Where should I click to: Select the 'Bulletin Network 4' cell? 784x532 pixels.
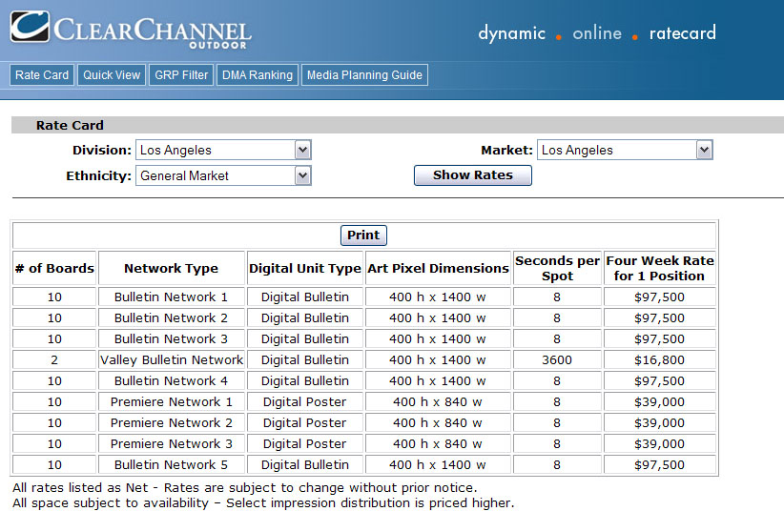[172, 381]
